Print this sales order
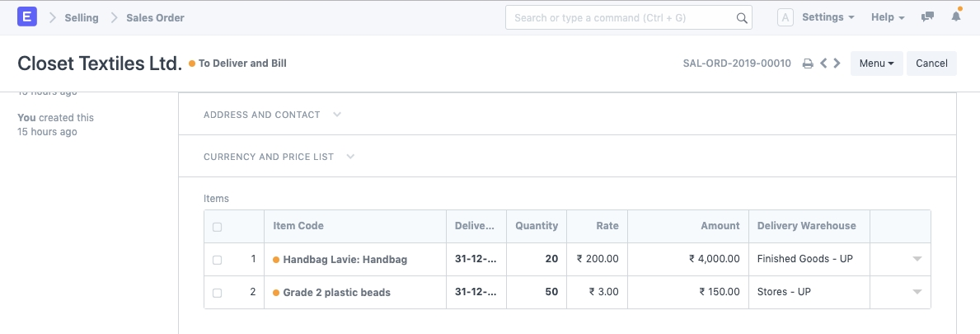Image resolution: width=980 pixels, height=334 pixels. tap(808, 64)
